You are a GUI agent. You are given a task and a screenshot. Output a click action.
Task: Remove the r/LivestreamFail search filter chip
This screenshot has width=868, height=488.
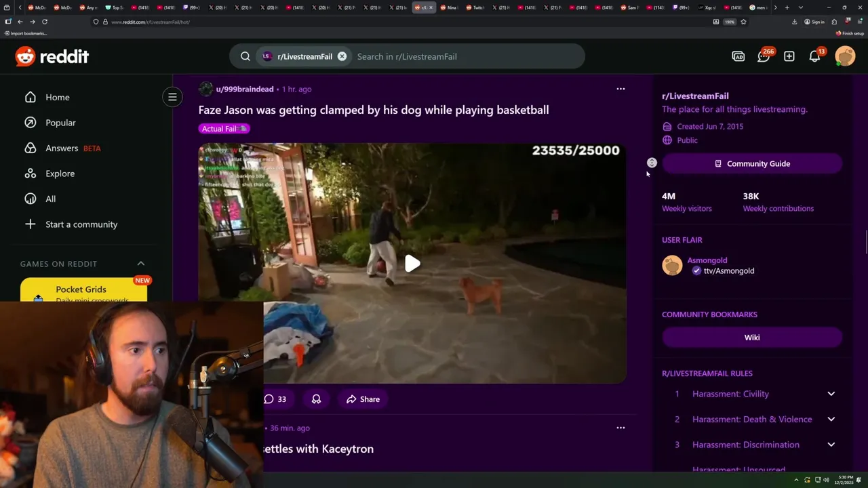pos(342,56)
